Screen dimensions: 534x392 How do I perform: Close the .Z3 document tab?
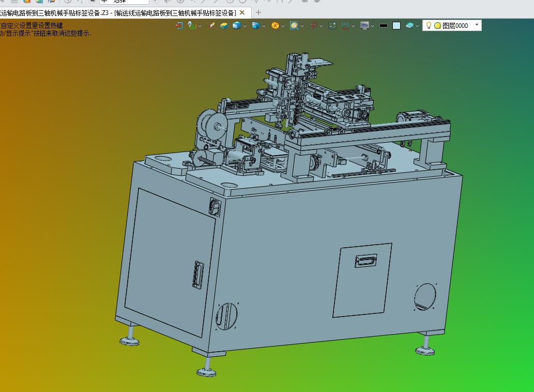242,12
